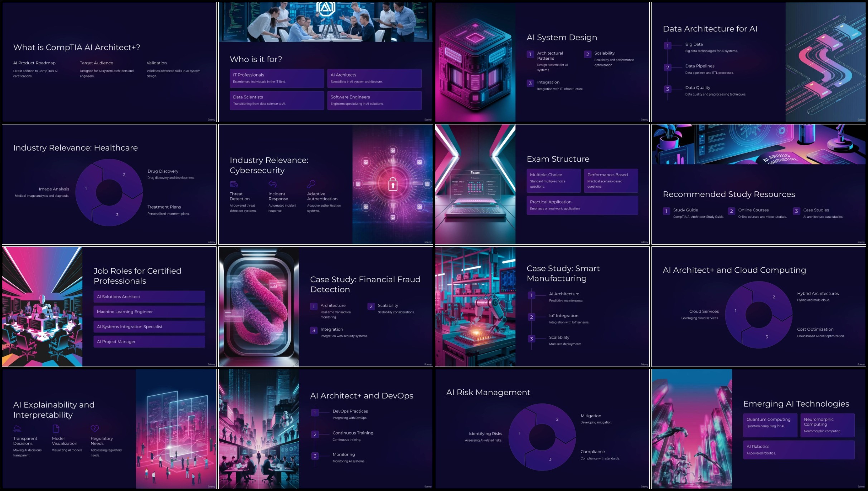Click the neon city image on Emerging AI Technologies

(x=692, y=429)
